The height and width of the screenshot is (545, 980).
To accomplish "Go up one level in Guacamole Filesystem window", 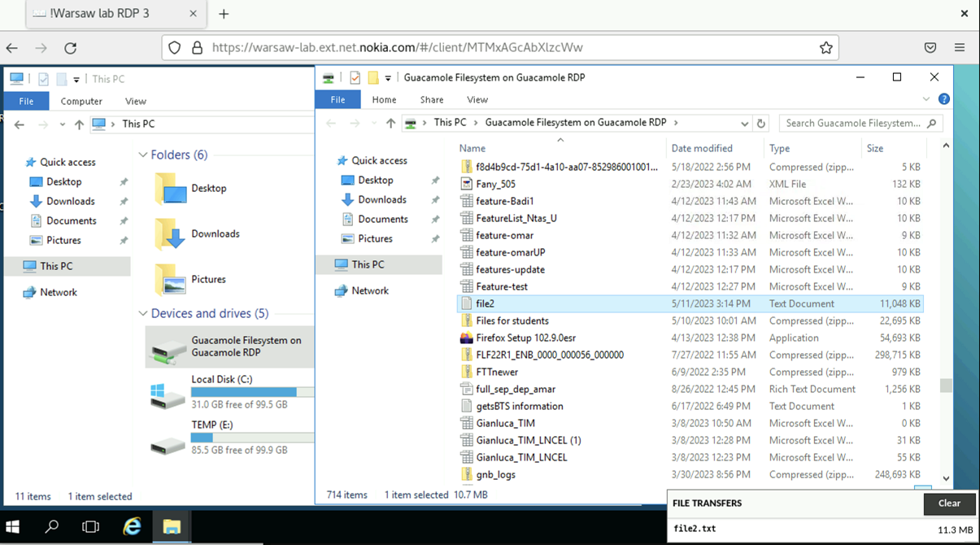I will [391, 123].
